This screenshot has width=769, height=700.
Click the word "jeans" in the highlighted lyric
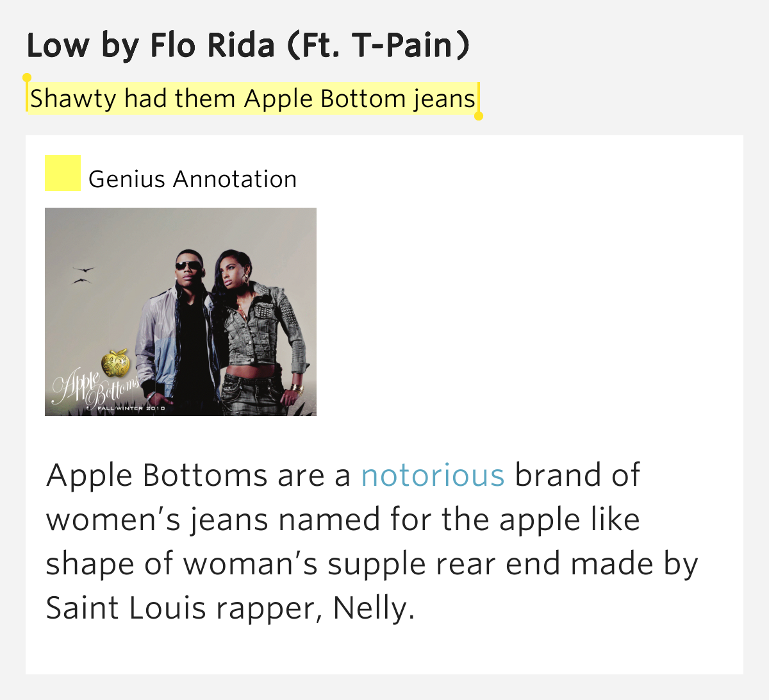(444, 99)
